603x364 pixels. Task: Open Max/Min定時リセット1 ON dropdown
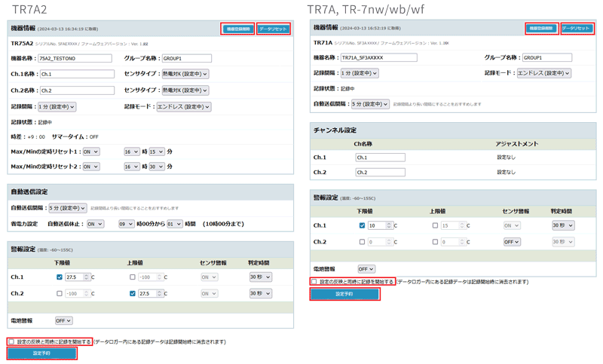(x=91, y=151)
